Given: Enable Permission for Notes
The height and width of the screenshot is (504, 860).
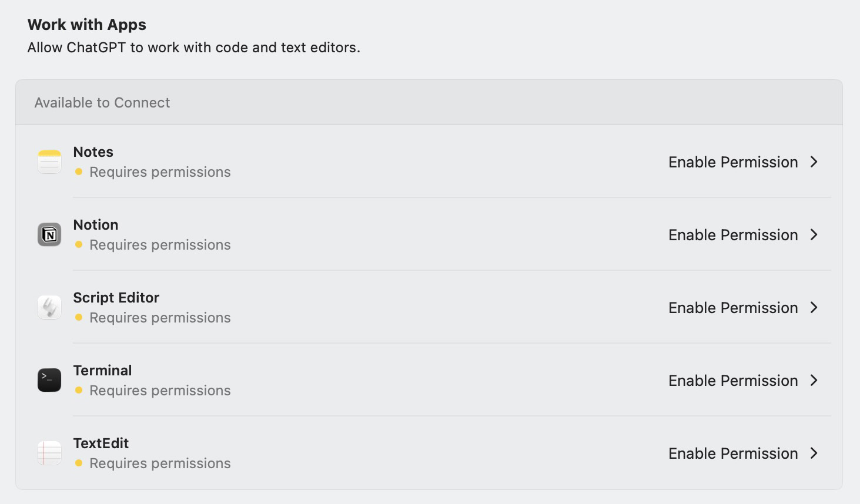Looking at the screenshot, I should [733, 162].
